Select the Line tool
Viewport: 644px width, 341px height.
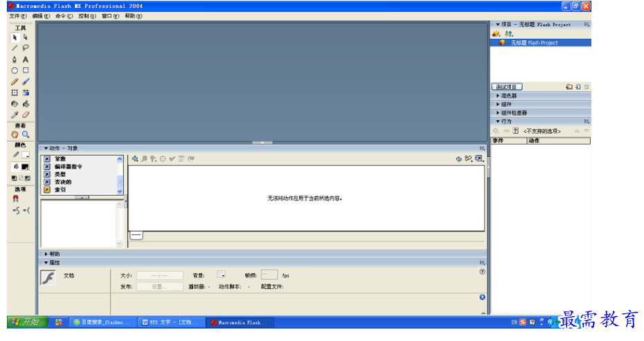(x=15, y=48)
